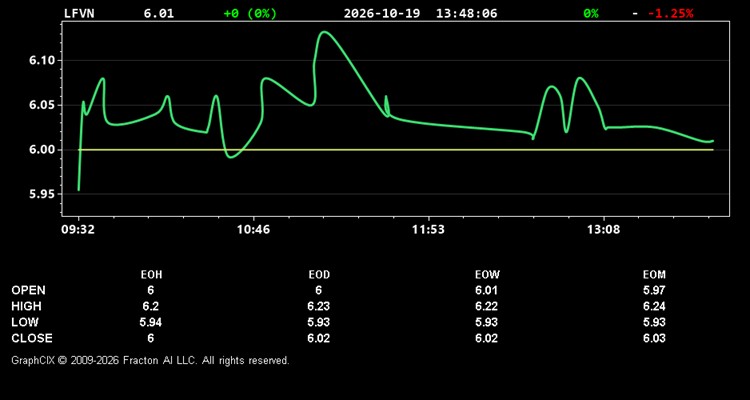Select the EOD column header
The height and width of the screenshot is (400, 750).
319,275
